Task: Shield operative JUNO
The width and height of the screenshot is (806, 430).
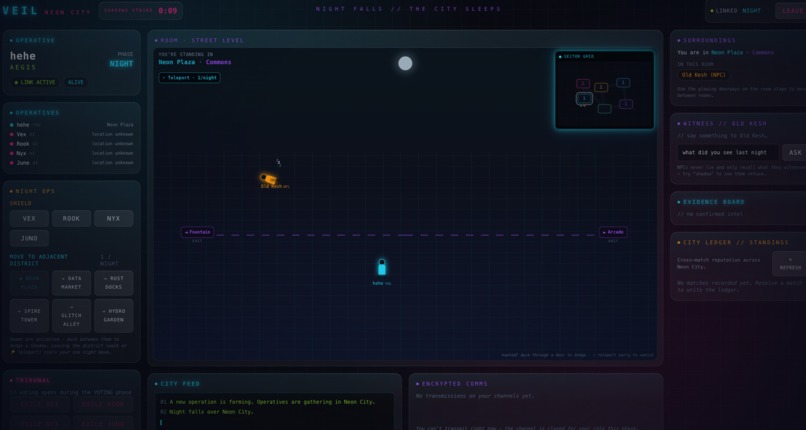Action: 29,238
